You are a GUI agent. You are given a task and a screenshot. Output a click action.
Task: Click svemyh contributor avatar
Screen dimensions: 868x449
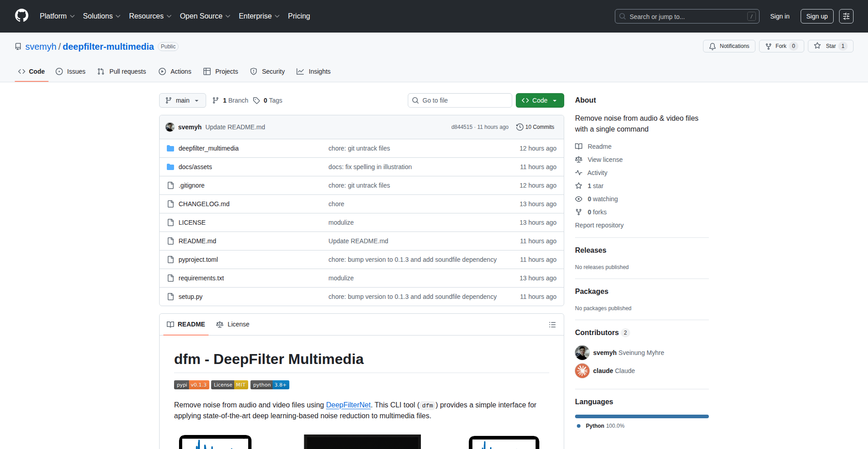click(582, 353)
